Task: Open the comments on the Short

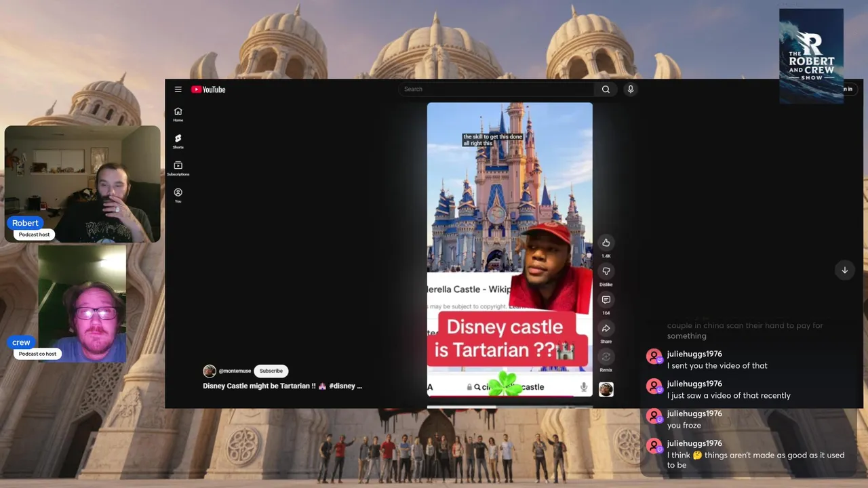Action: click(x=606, y=300)
